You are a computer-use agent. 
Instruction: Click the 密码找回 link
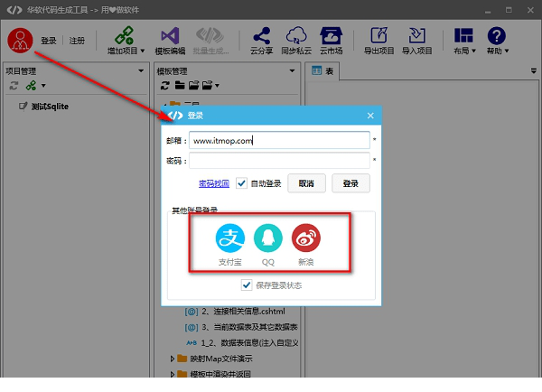pos(214,183)
